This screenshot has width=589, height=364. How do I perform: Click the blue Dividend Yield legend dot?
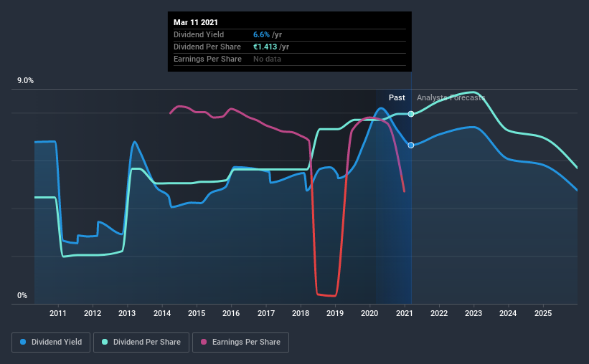point(23,342)
